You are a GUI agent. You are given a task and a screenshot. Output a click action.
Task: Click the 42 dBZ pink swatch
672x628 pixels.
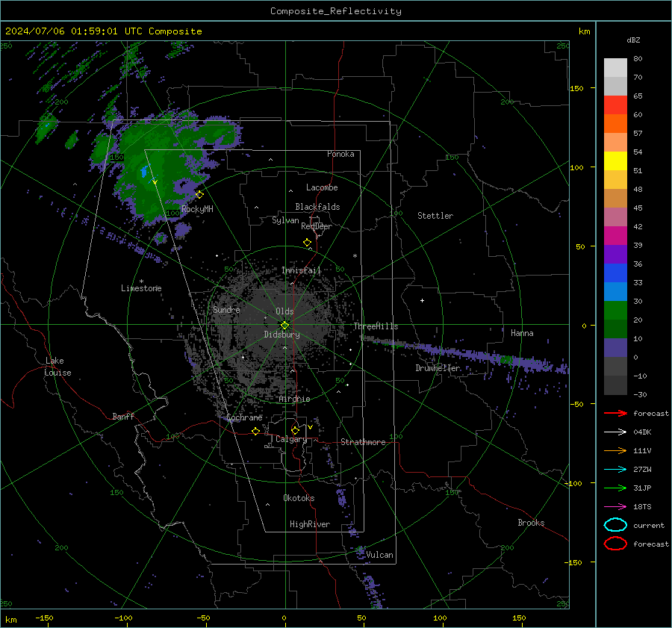tap(615, 217)
